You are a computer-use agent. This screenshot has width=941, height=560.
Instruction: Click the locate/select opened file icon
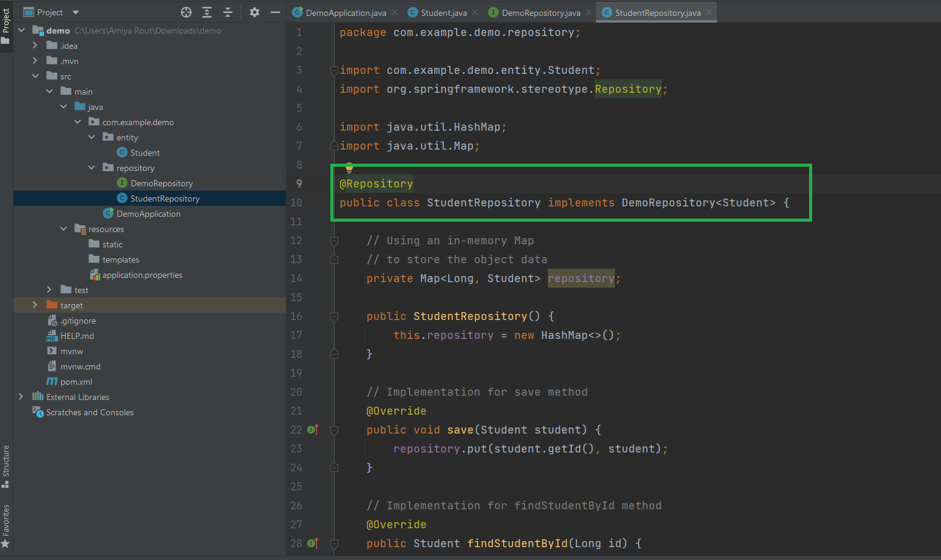[x=186, y=12]
